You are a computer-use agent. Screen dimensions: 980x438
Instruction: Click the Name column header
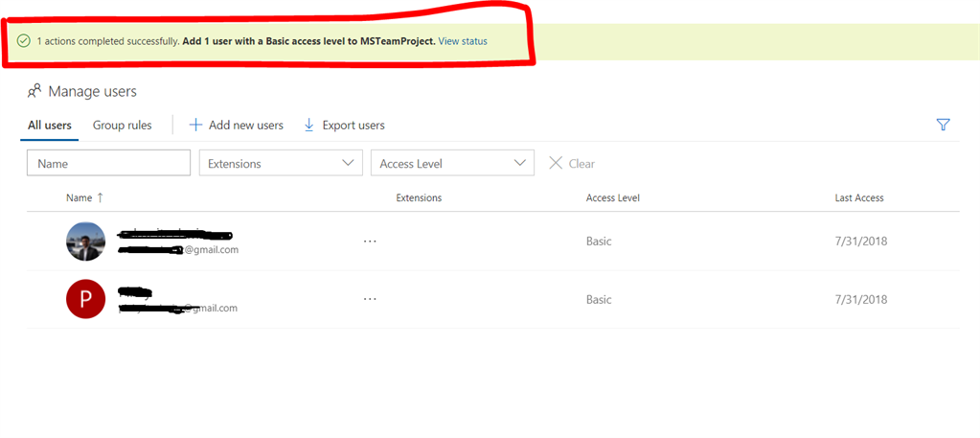[x=79, y=197]
